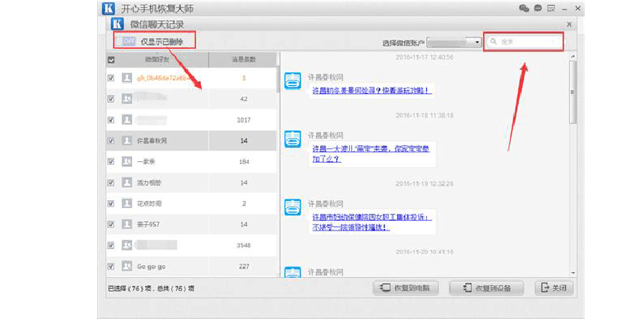This screenshot has height=319, width=644.
Task: Open the 选择微信账户 account dropdown
Action: pos(454,42)
